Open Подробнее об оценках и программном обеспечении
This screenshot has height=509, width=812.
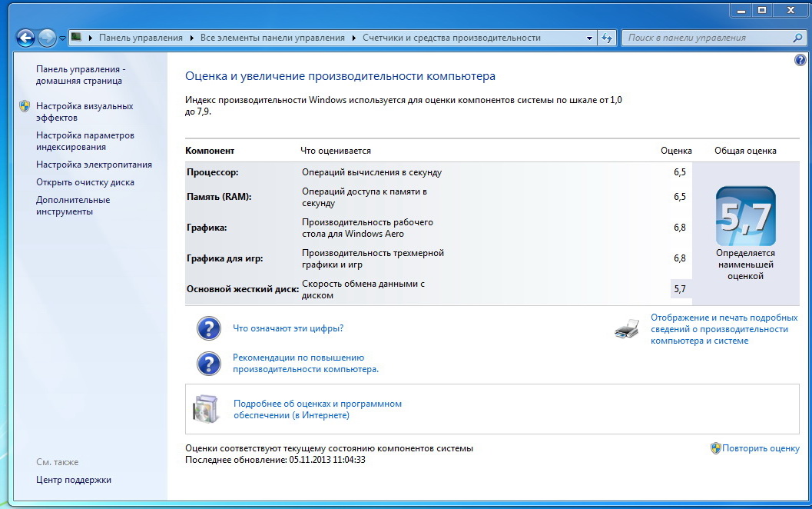317,410
